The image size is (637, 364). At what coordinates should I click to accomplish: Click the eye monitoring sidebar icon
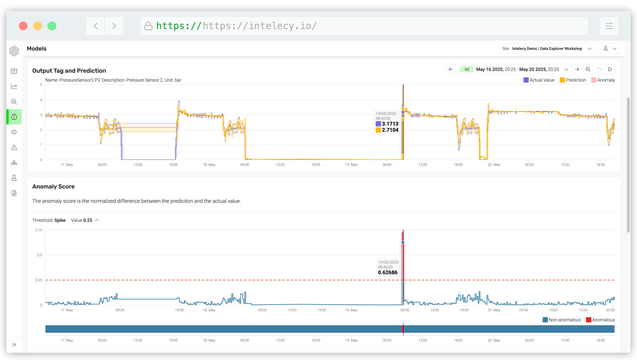(x=14, y=132)
